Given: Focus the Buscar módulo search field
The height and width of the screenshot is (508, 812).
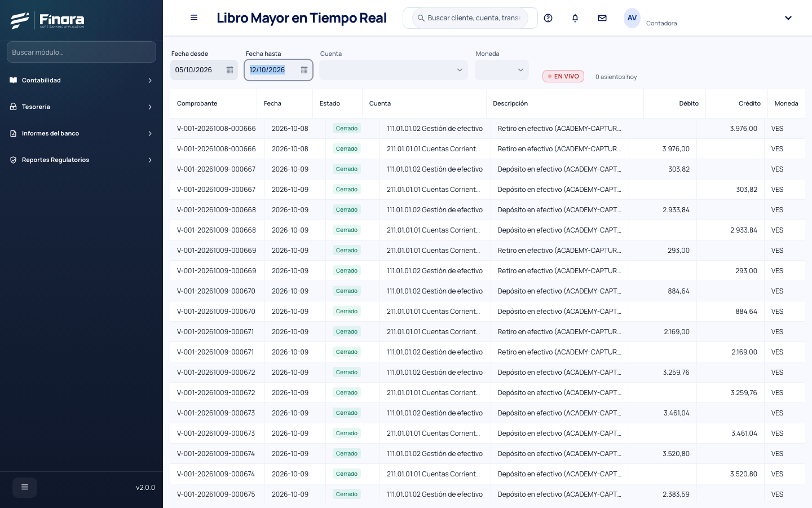Looking at the screenshot, I should click(81, 52).
